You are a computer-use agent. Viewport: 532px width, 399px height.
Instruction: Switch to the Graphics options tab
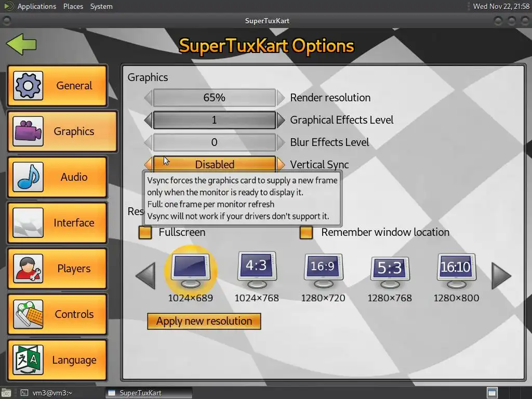point(62,131)
